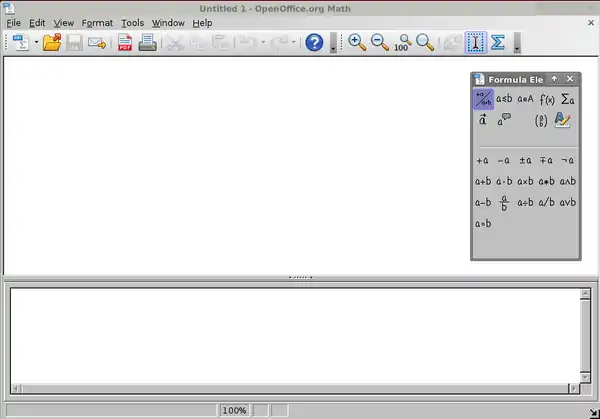Insert the fraction a over b element

504,202
